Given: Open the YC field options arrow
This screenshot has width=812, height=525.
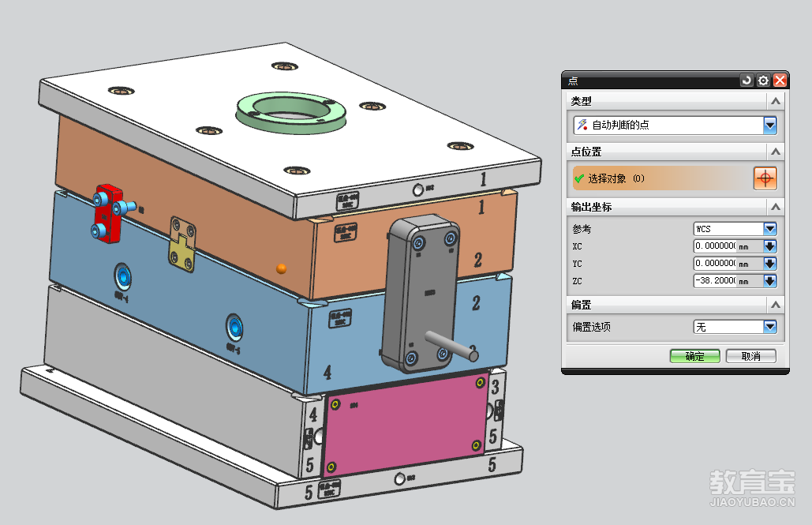Looking at the screenshot, I should click(x=770, y=263).
